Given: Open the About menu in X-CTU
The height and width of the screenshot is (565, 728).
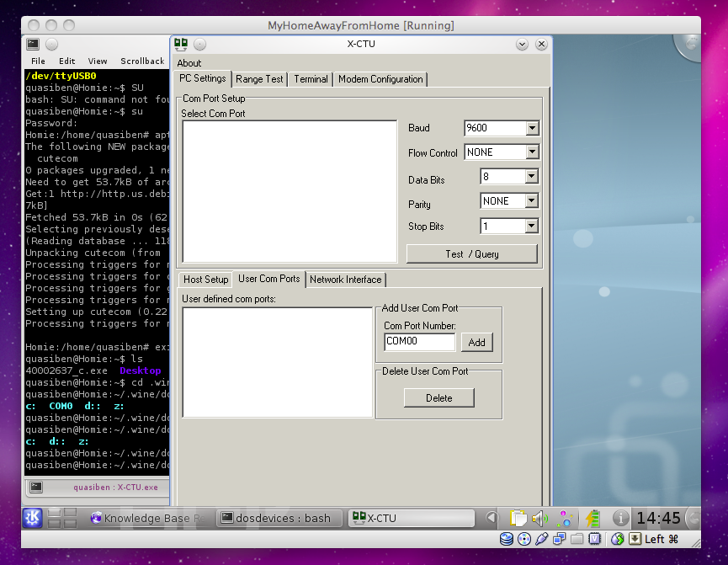Looking at the screenshot, I should (x=189, y=63).
